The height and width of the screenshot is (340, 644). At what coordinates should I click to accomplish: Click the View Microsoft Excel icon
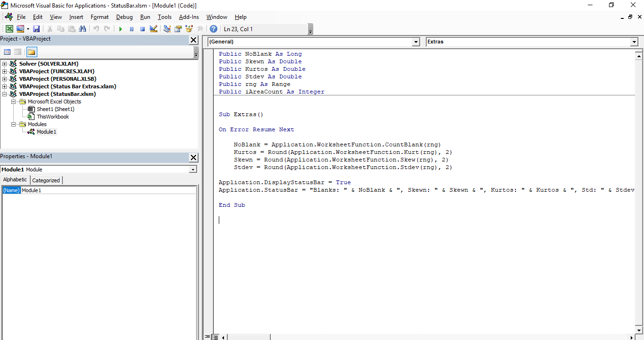(x=9, y=29)
